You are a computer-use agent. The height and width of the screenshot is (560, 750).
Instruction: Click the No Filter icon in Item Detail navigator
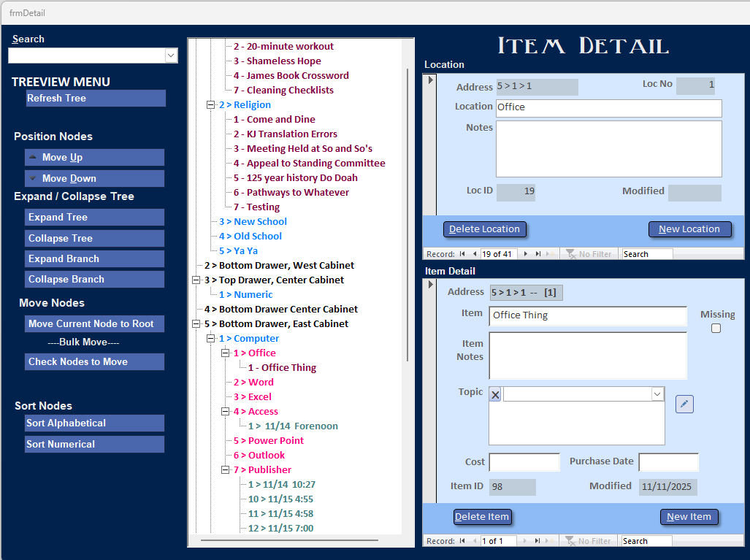570,541
